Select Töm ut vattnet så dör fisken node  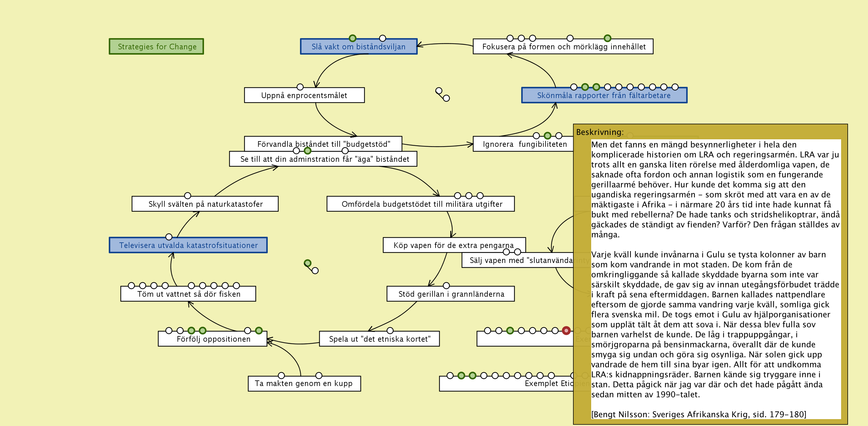[188, 294]
